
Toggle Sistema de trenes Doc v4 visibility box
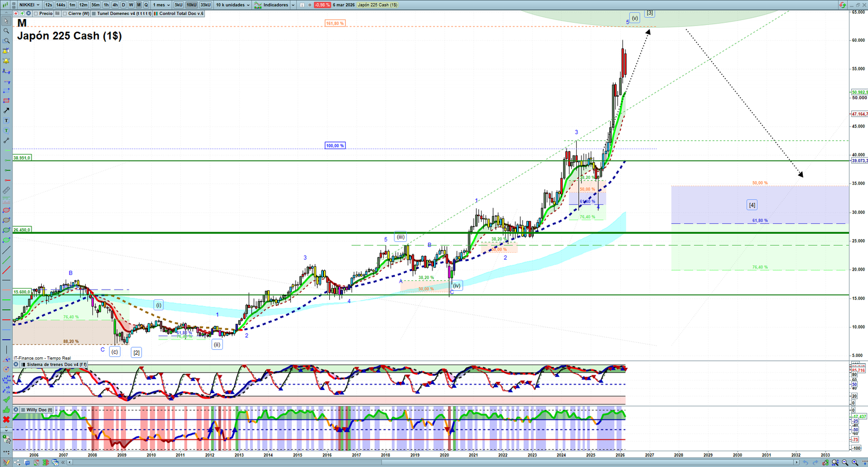coord(23,364)
